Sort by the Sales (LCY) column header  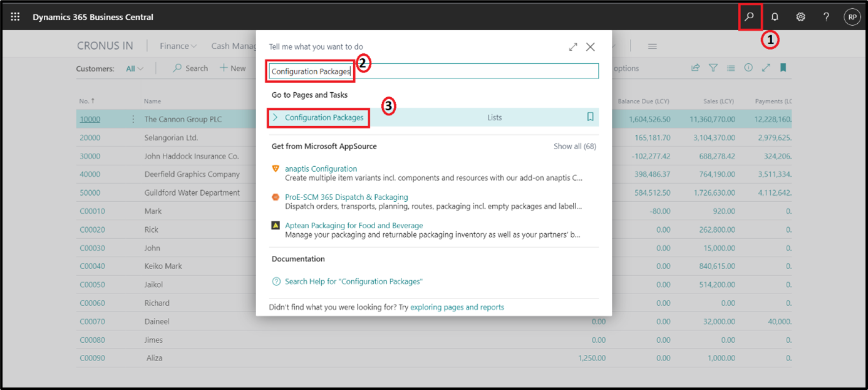click(719, 101)
